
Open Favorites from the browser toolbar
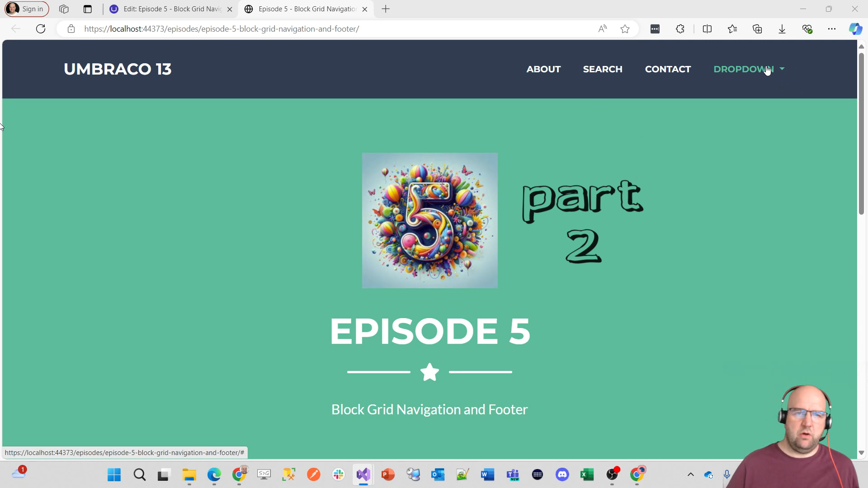click(x=733, y=28)
